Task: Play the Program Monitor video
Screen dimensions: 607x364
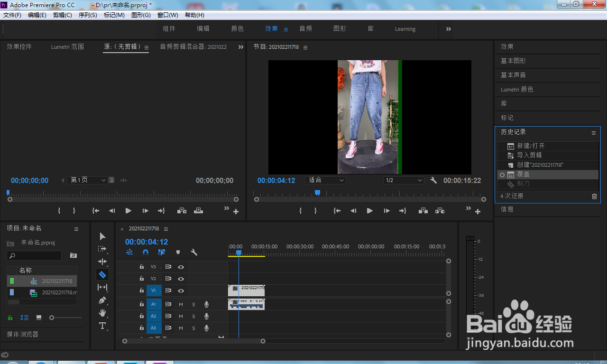Action: tap(369, 211)
